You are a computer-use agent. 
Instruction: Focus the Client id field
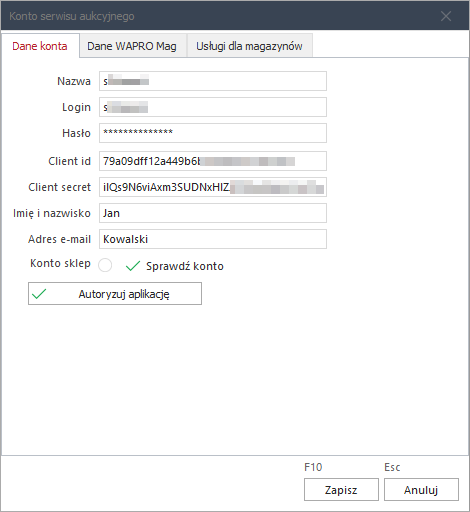click(x=213, y=161)
